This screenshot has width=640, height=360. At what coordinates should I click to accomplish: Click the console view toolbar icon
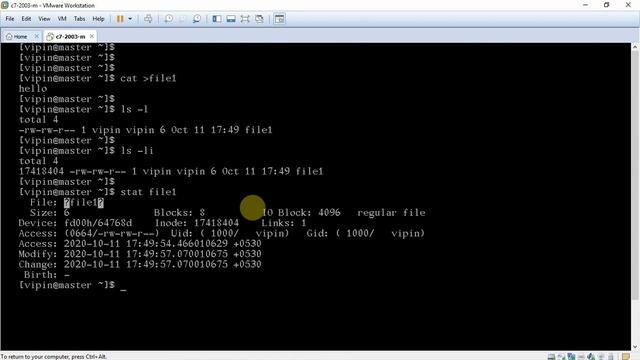pos(280,19)
